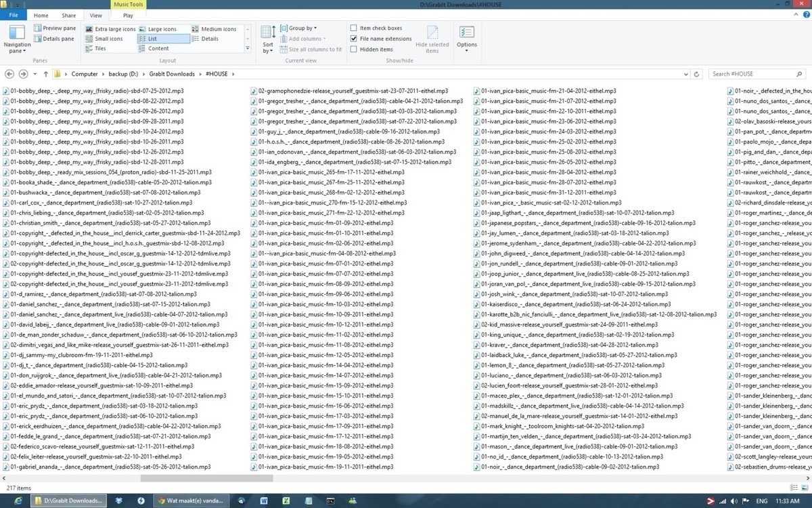Open Word from the taskbar
This screenshot has height=508, width=812.
tap(264, 501)
